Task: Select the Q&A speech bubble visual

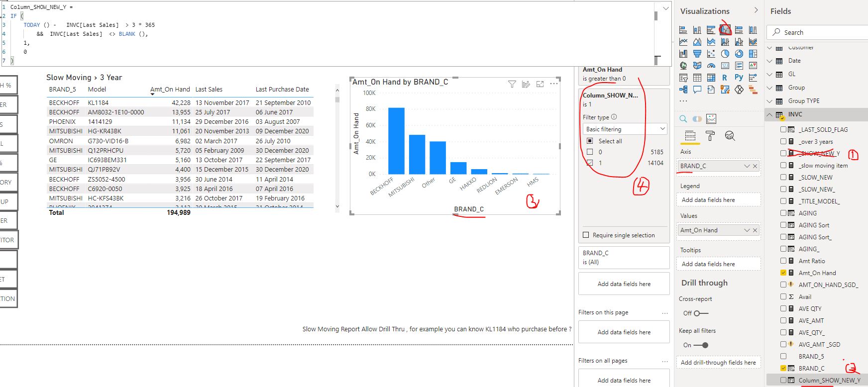Action: (x=697, y=90)
